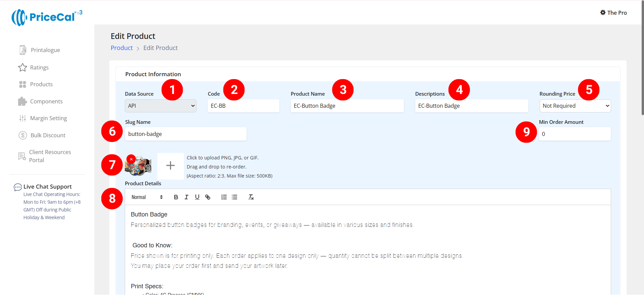The width and height of the screenshot is (644, 295).
Task: Go to Margin Setting in sidebar
Action: (x=48, y=118)
